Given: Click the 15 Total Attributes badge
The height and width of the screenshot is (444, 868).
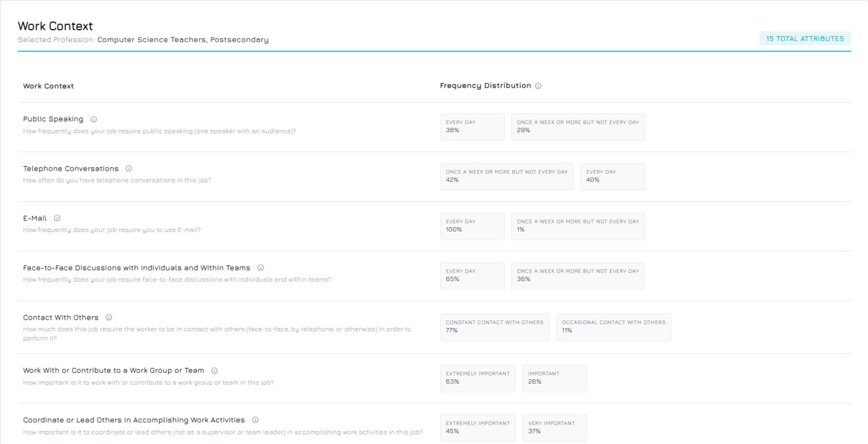Looking at the screenshot, I should pyautogui.click(x=805, y=39).
